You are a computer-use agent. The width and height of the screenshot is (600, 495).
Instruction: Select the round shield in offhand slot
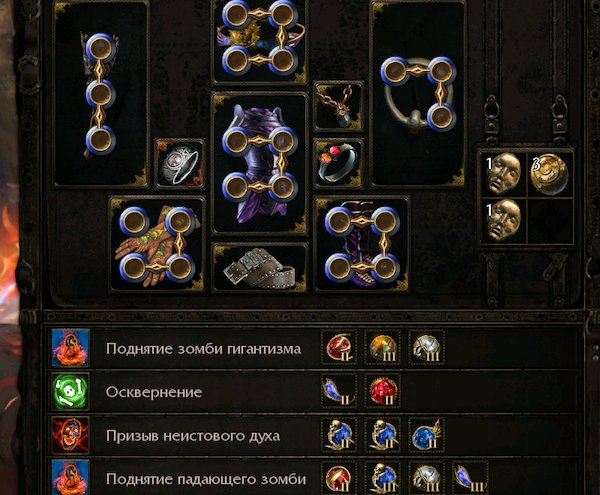pyautogui.click(x=418, y=94)
